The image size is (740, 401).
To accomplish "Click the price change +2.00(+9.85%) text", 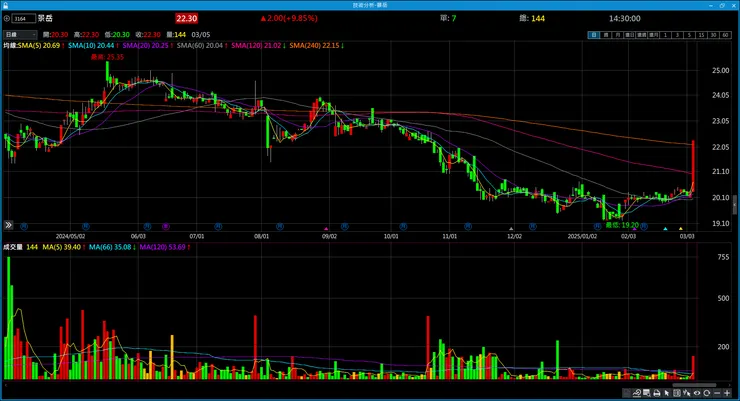I will click(289, 18).
